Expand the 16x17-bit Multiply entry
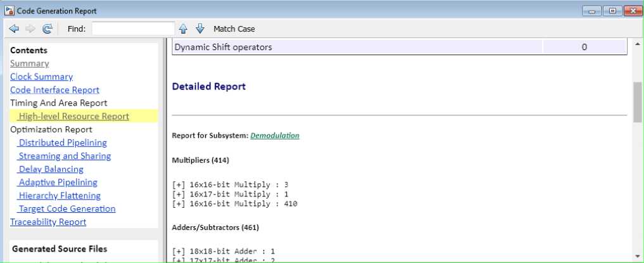Viewport: 644px width, 263px height. [x=178, y=194]
